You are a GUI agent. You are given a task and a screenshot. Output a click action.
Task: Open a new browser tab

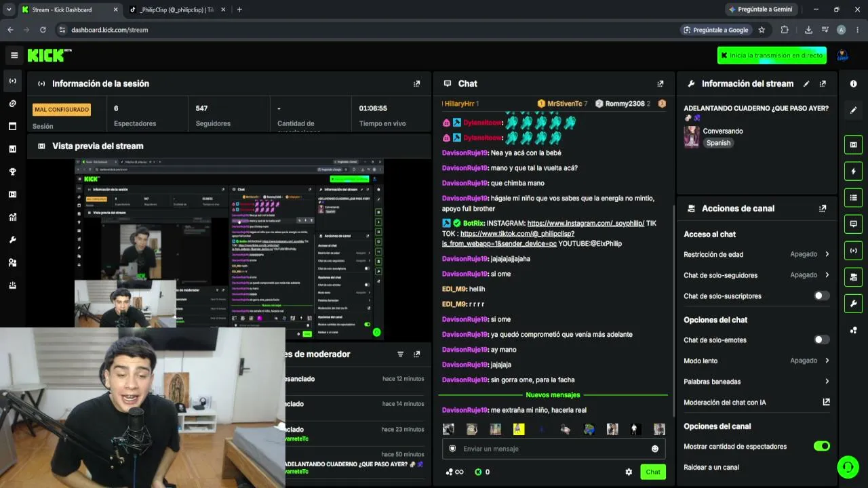coord(239,9)
